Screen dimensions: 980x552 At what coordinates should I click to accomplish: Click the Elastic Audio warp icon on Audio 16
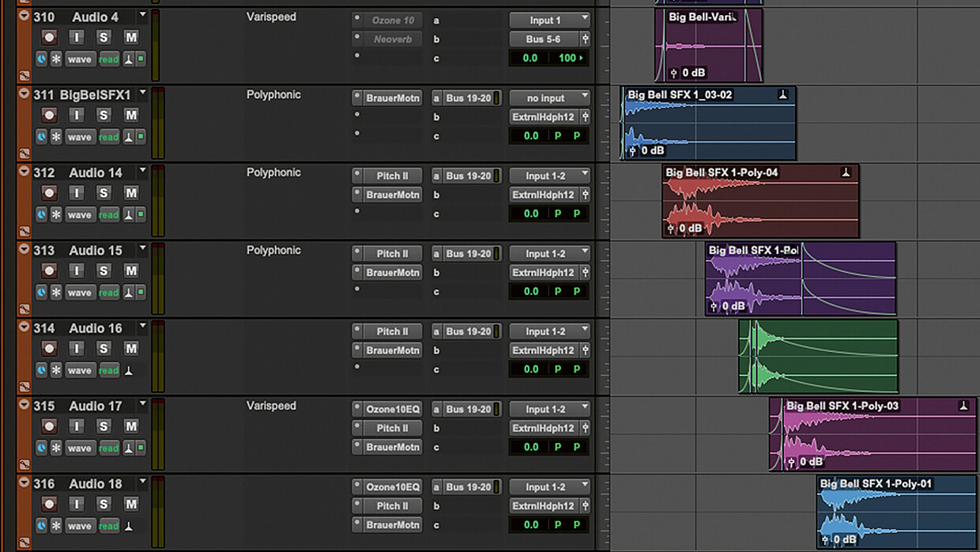(x=129, y=370)
